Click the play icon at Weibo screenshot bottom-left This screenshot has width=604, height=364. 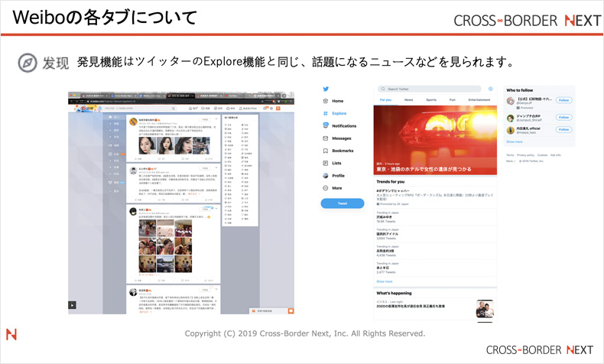tap(72, 305)
